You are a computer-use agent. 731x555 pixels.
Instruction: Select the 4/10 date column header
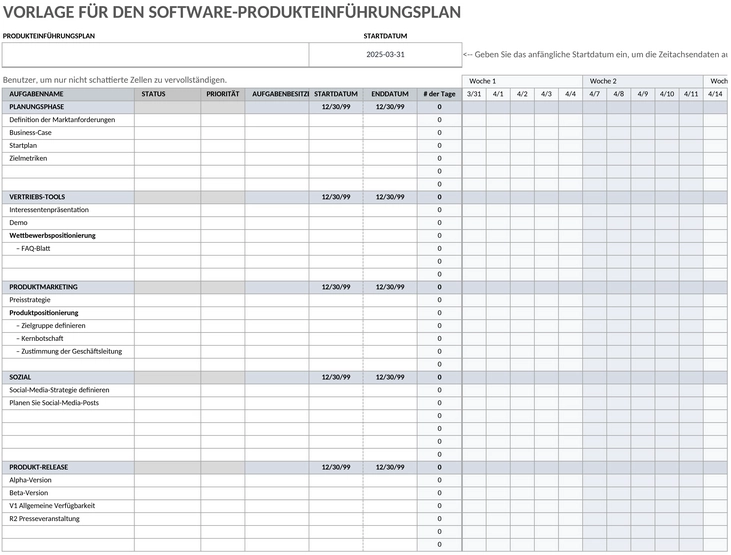[667, 94]
